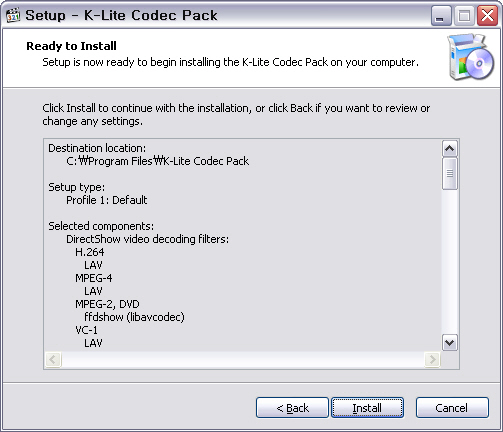The height and width of the screenshot is (432, 503).
Task: Minimize the Setup window
Action: pyautogui.click(x=441, y=16)
